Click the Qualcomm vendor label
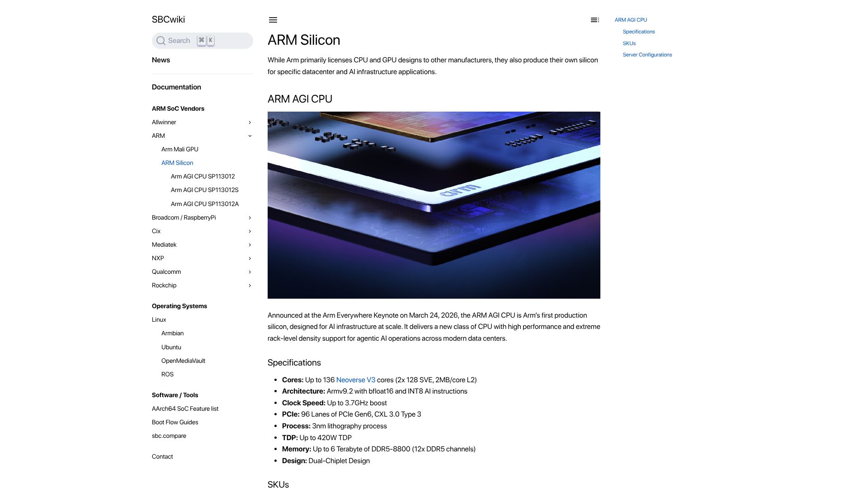868x488 pixels. (166, 272)
